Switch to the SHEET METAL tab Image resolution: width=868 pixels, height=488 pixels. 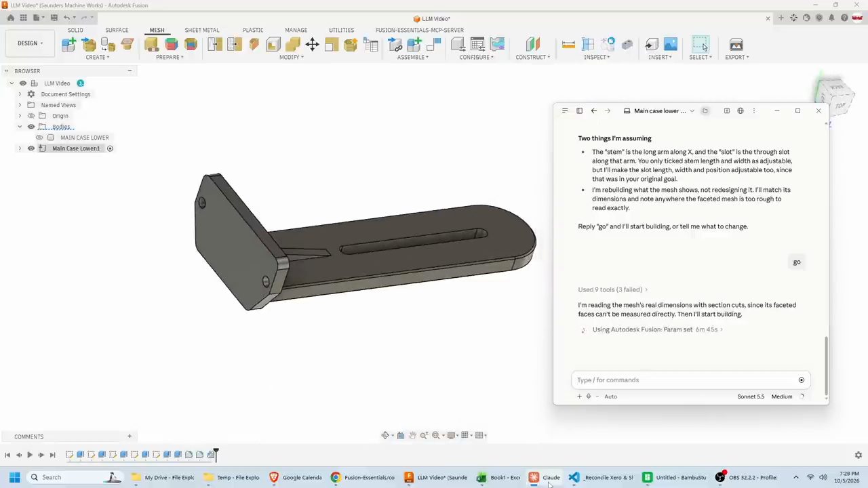202,30
